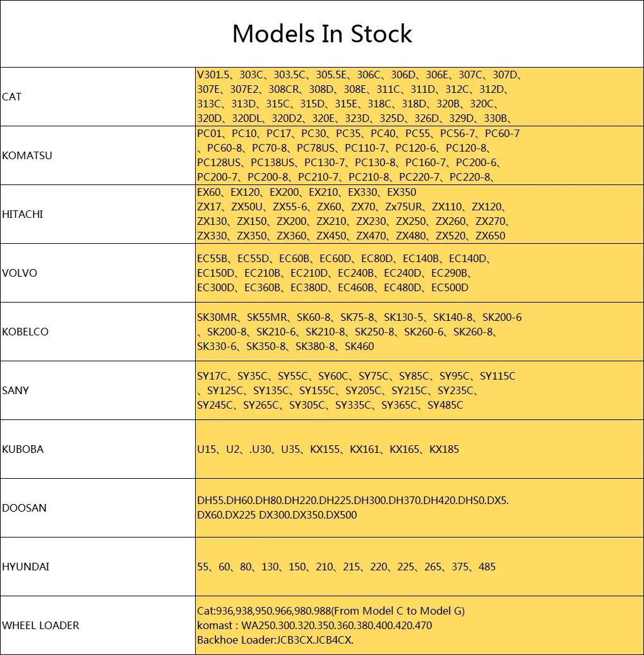The image size is (644, 655).
Task: Select the CAT brand cell
Action: [98, 97]
